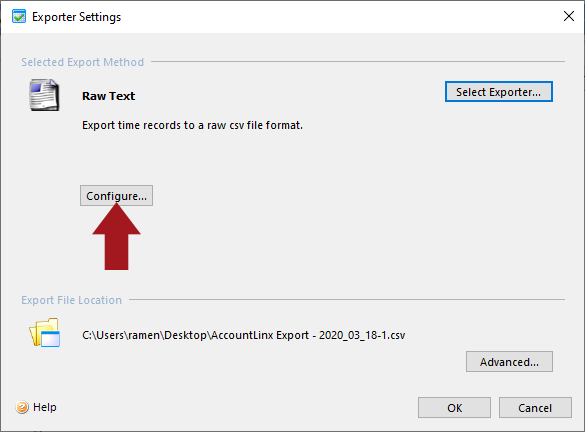Click the Select Exporter... button
The width and height of the screenshot is (585, 432).
[498, 91]
